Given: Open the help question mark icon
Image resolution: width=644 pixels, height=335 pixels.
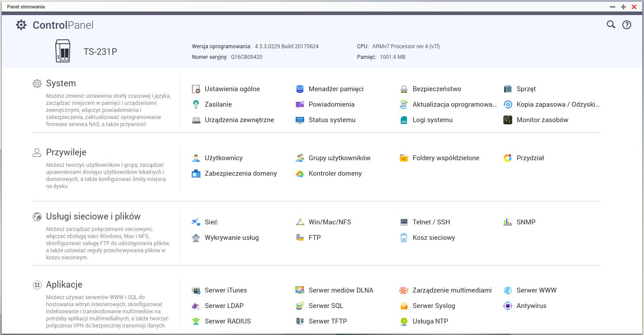Looking at the screenshot, I should click(x=627, y=25).
